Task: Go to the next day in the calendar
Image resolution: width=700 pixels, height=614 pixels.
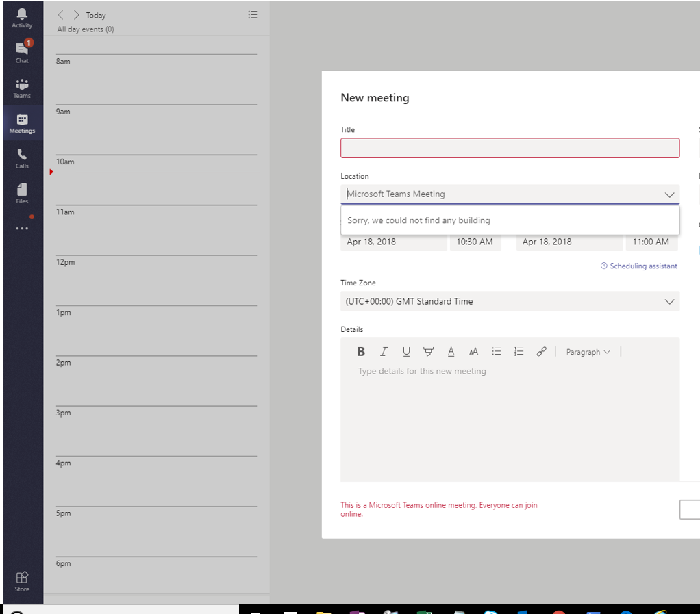Action: click(x=76, y=15)
